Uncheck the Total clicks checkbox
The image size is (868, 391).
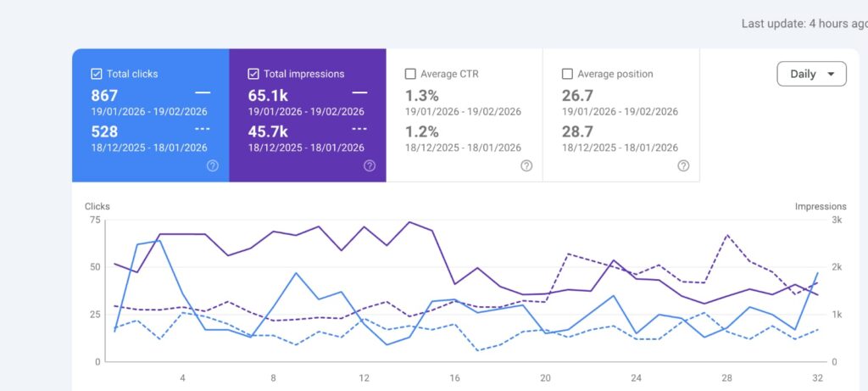(x=97, y=74)
